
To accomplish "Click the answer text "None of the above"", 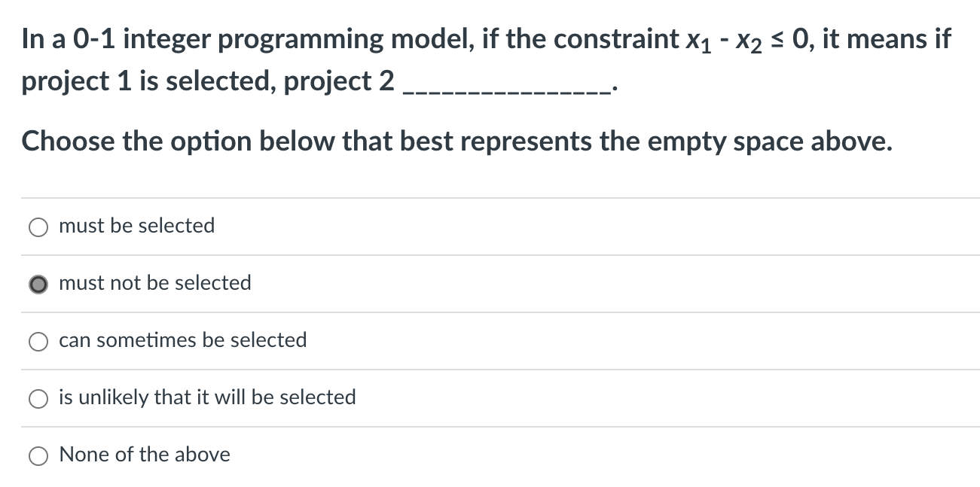I will pyautogui.click(x=145, y=455).
